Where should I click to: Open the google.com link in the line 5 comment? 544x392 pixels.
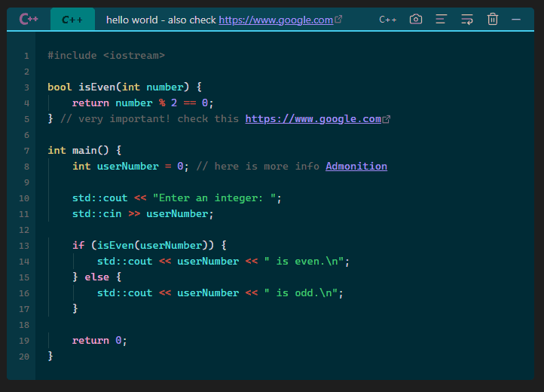pyautogui.click(x=313, y=119)
